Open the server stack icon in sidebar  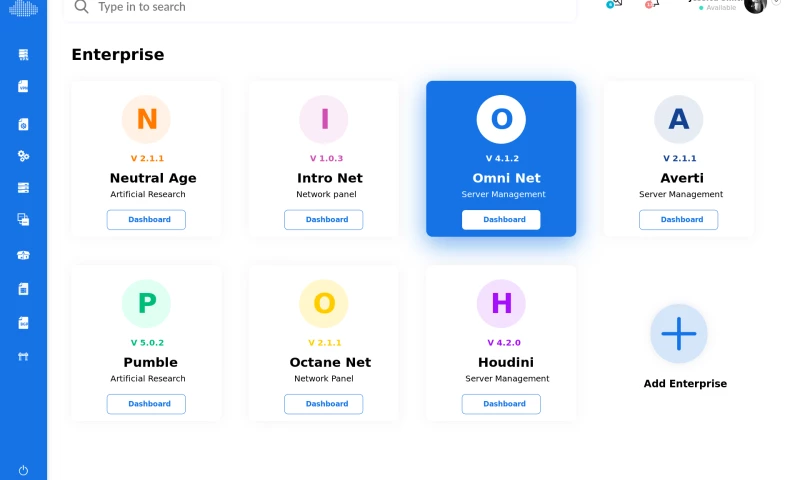point(23,187)
